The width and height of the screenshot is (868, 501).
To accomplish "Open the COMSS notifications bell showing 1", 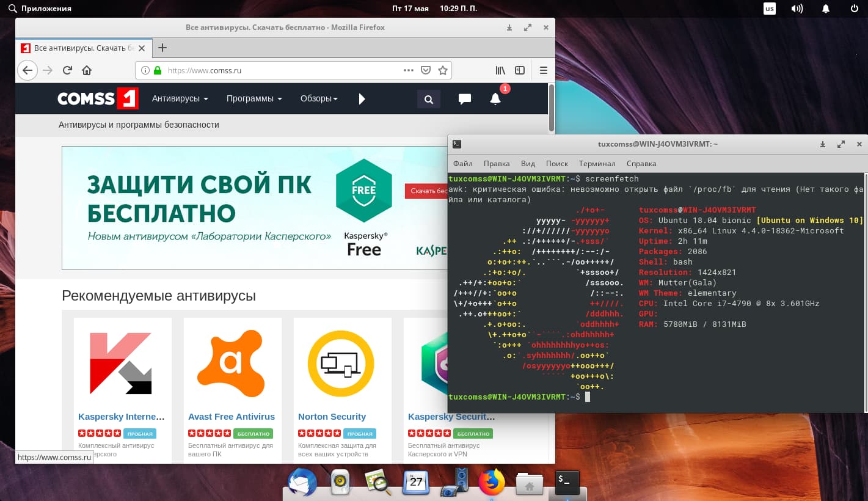I will click(495, 98).
